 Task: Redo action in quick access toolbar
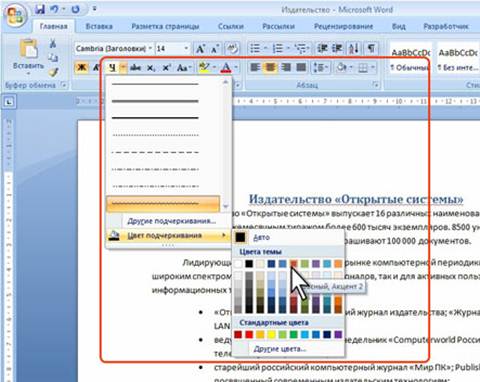(76, 9)
